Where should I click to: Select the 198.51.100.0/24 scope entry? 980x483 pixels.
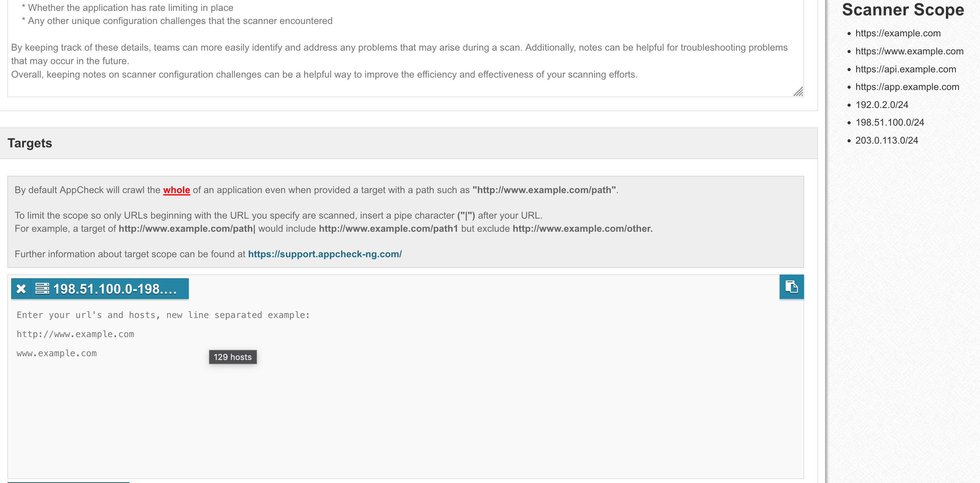(x=890, y=123)
